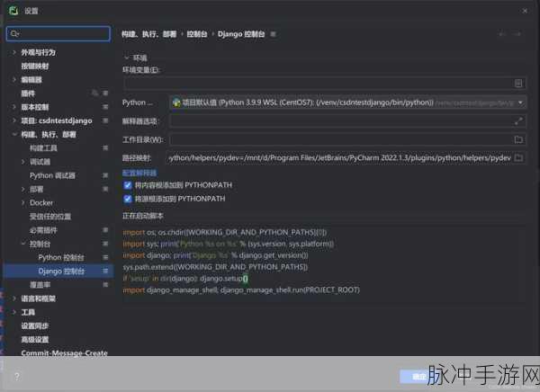Expand the 编辑器 tree node

pyautogui.click(x=14, y=79)
